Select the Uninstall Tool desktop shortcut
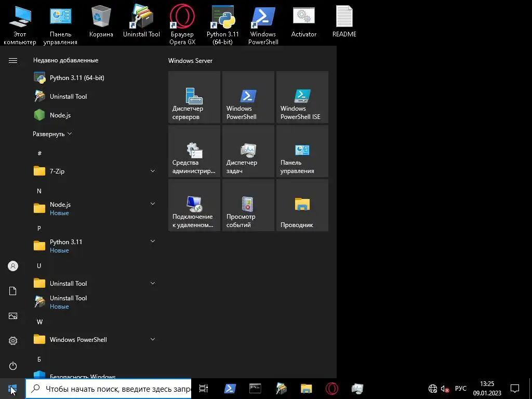The width and height of the screenshot is (532, 399). (x=141, y=21)
